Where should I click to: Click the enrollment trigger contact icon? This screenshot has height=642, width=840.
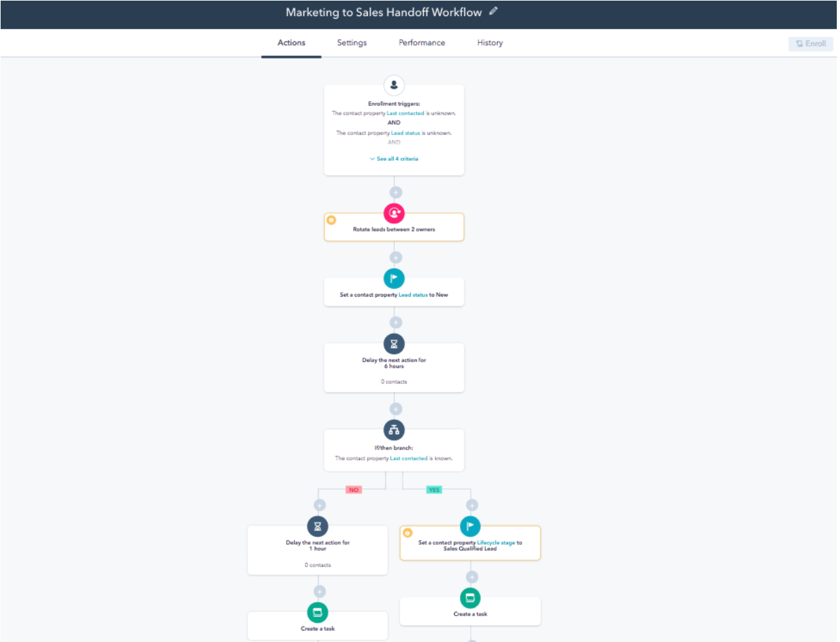pyautogui.click(x=394, y=85)
